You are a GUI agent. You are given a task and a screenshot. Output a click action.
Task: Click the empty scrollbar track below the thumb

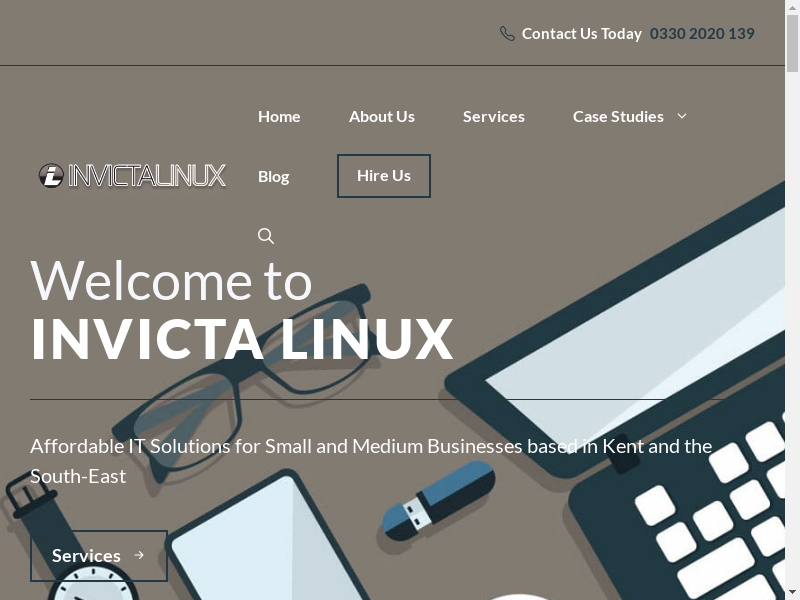pos(792,350)
